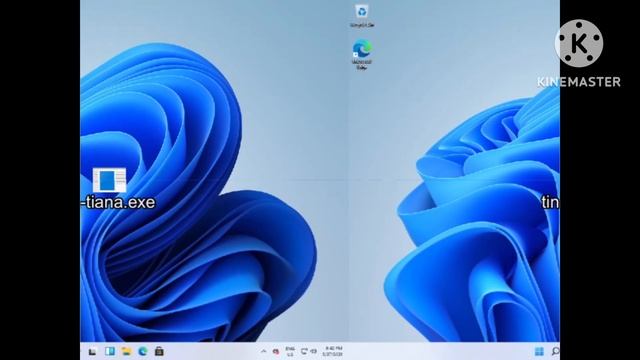
Task: Launch Microsoft Edge from the taskbar
Action: pos(142,351)
